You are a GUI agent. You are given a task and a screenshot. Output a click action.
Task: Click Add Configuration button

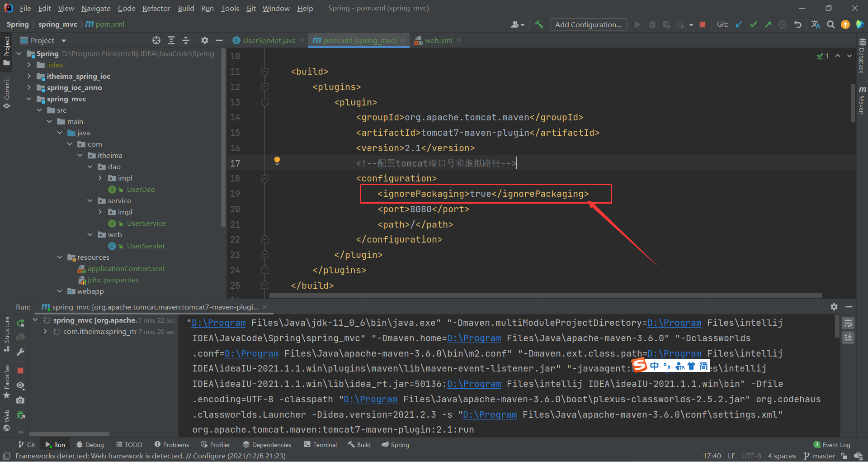(x=588, y=24)
